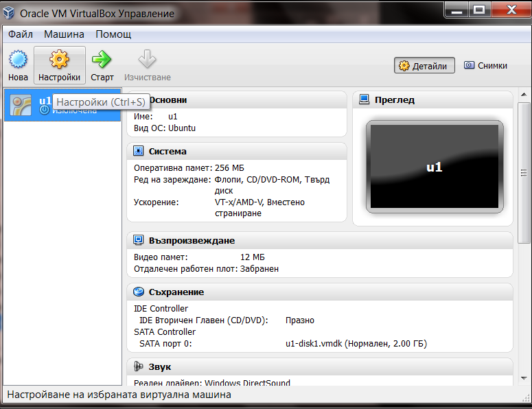532x409 pixels.
Task: Click the VirtualBox icon in title bar
Action: pos(10,13)
